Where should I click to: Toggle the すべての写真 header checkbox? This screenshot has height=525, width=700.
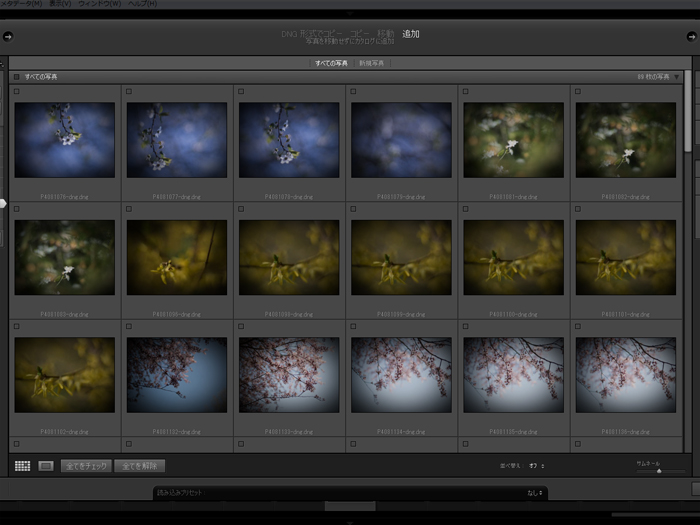(16, 77)
